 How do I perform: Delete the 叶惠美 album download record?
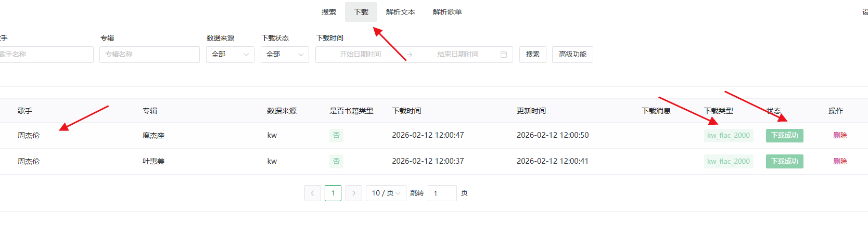(x=840, y=161)
